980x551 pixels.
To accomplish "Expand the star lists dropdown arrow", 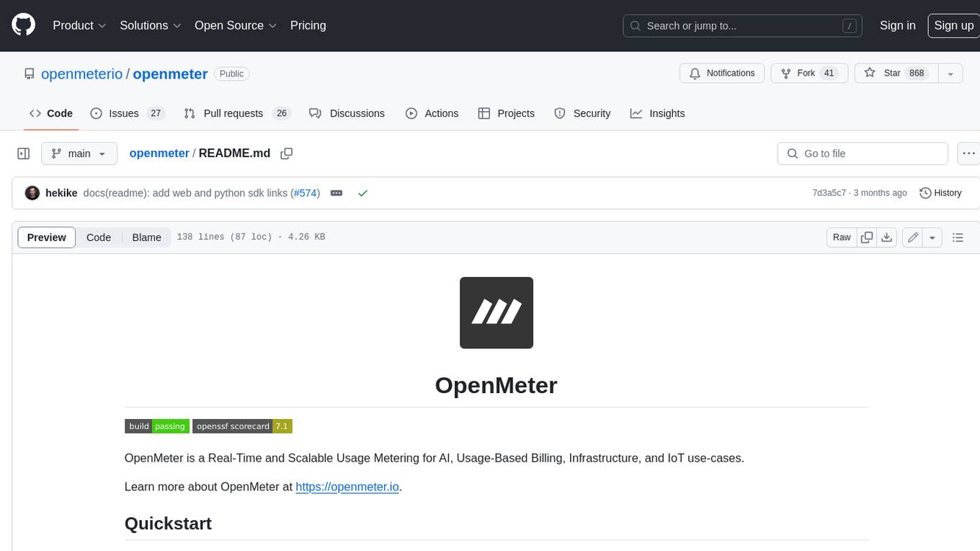I will [950, 74].
